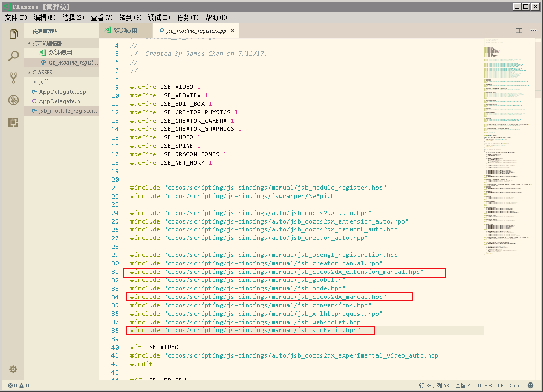Click the USE_CREATOR_PHYSICS define line

(184, 112)
